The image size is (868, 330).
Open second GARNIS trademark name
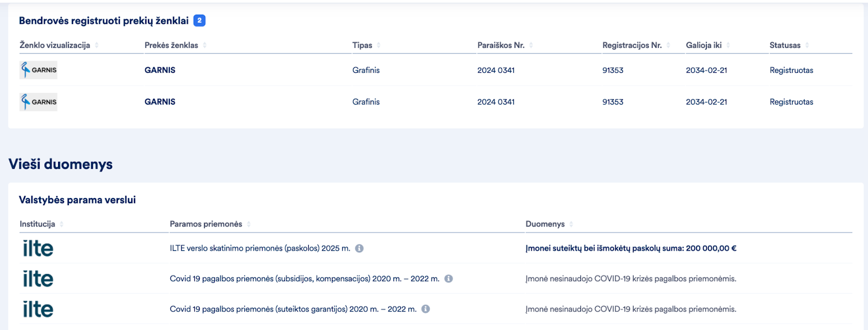coord(160,101)
